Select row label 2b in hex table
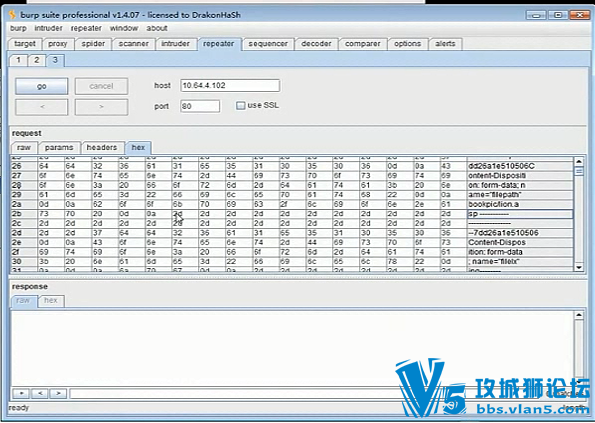 click(24, 214)
